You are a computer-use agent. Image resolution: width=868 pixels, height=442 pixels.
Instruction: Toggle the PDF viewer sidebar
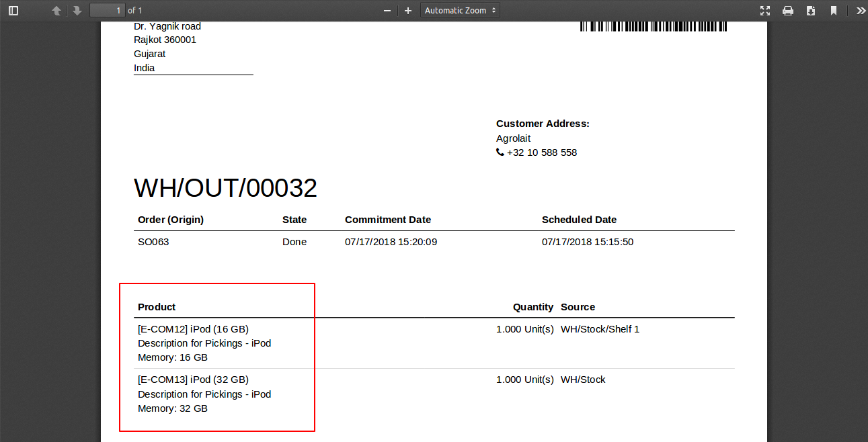point(13,11)
